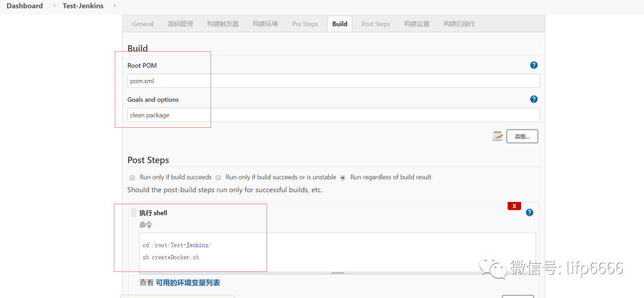Image resolution: width=644 pixels, height=298 pixels.
Task: Click inside the shell command editor
Action: click(337, 252)
